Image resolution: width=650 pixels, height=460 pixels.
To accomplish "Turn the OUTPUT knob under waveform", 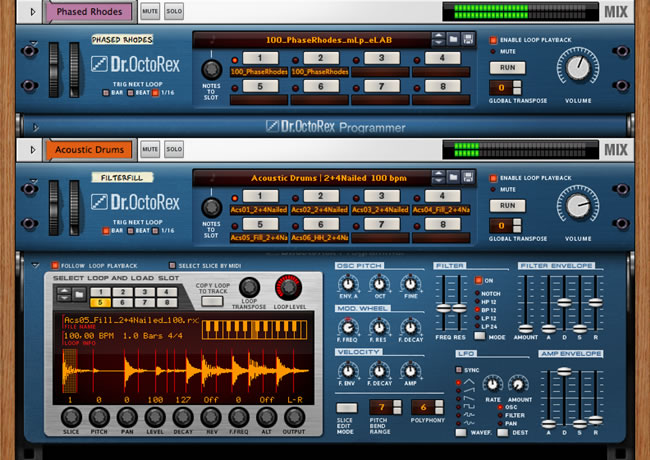I will (x=294, y=417).
